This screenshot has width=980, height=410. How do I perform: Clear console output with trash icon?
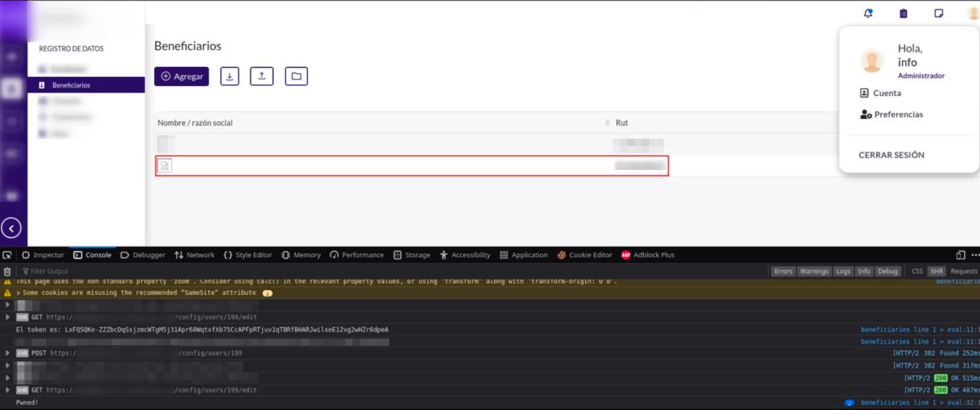click(7, 271)
